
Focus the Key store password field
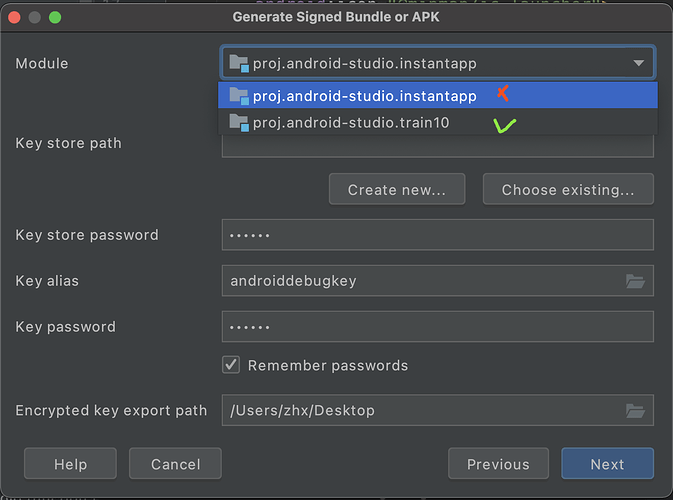(x=437, y=235)
